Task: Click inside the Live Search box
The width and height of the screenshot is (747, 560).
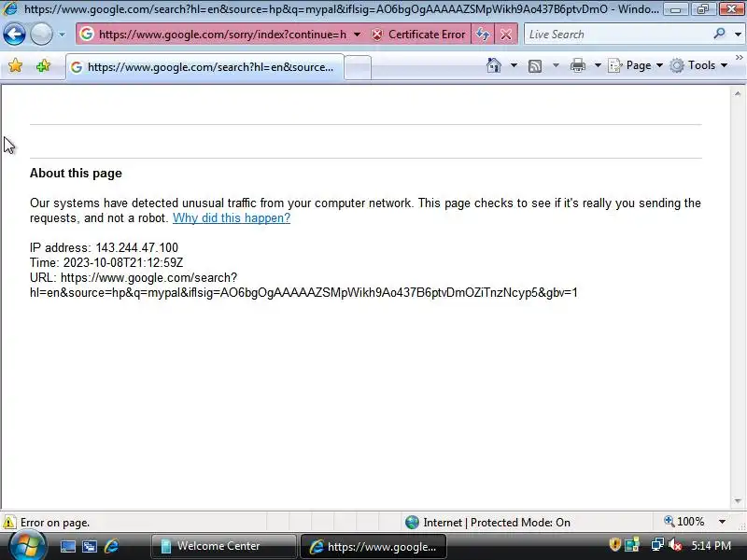Action: (617, 35)
